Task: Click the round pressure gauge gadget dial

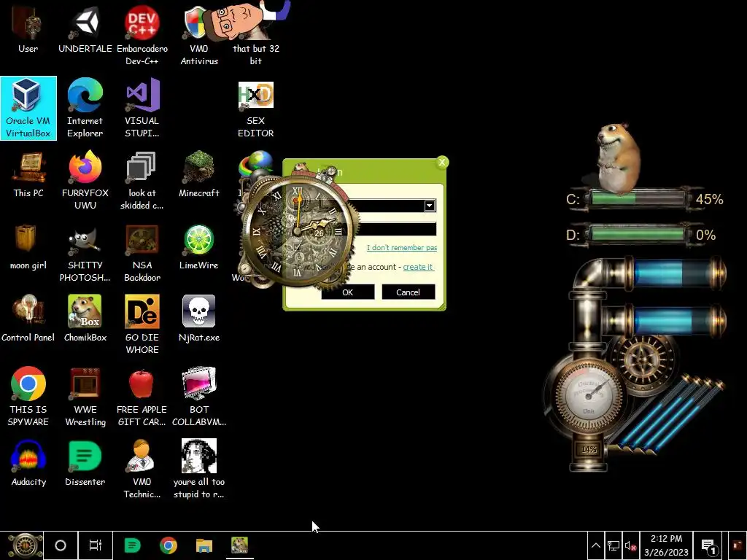Action: click(x=589, y=394)
